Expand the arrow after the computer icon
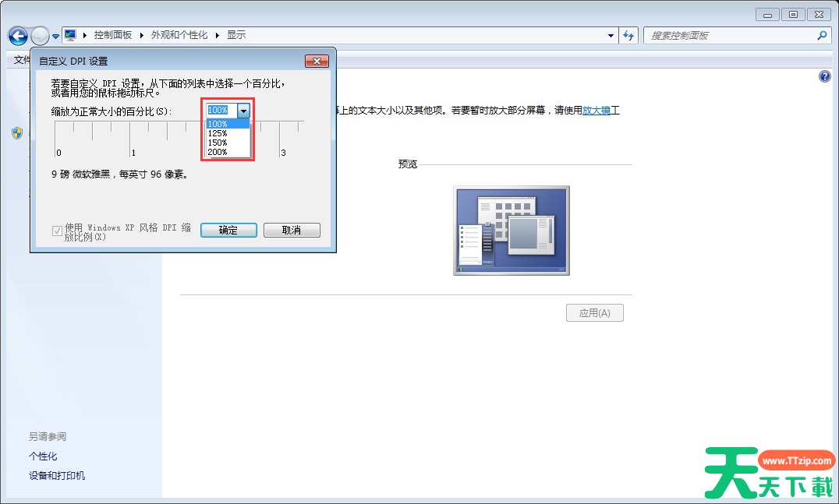The height and width of the screenshot is (504, 839). click(x=85, y=35)
